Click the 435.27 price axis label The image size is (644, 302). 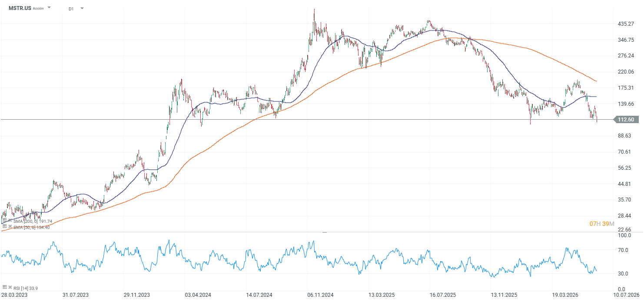point(625,24)
